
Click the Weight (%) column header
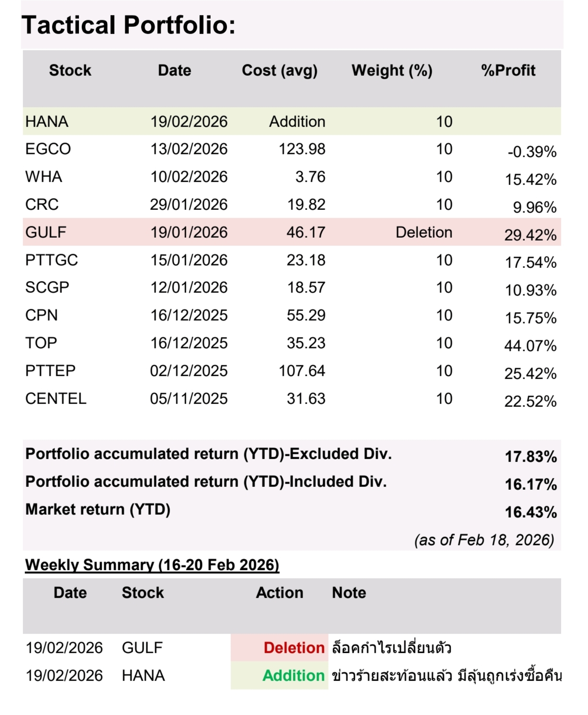(392, 70)
